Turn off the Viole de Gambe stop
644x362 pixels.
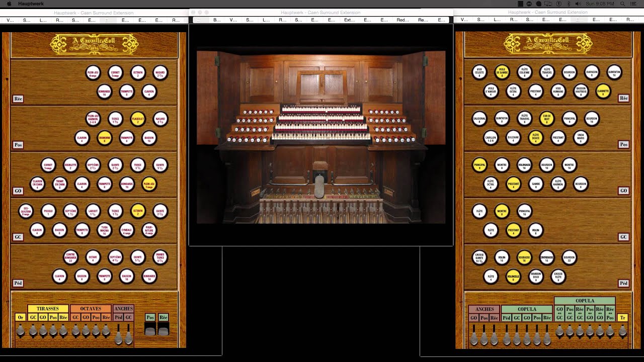coord(502,72)
